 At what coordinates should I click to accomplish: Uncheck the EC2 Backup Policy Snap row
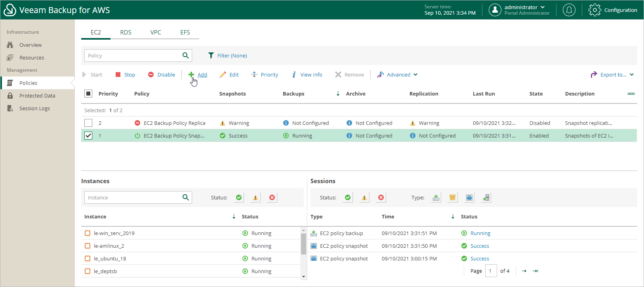[x=88, y=136]
